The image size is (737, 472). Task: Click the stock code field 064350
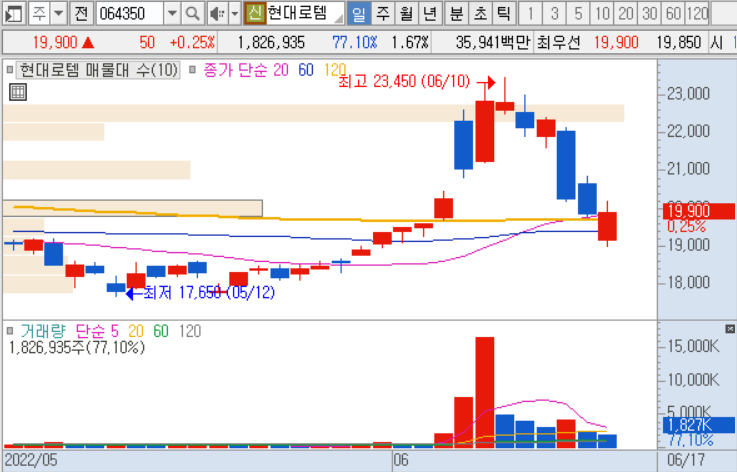[130, 13]
